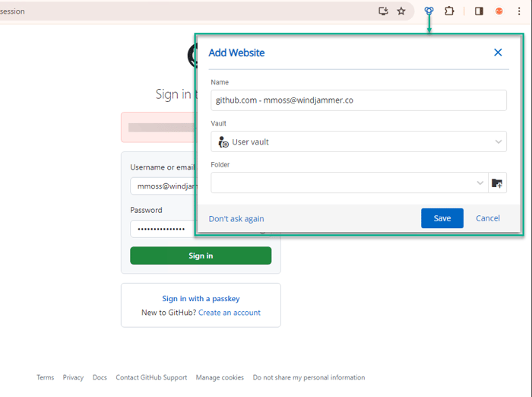Open Terms footer link
The width and height of the screenshot is (532, 397).
[x=45, y=377]
